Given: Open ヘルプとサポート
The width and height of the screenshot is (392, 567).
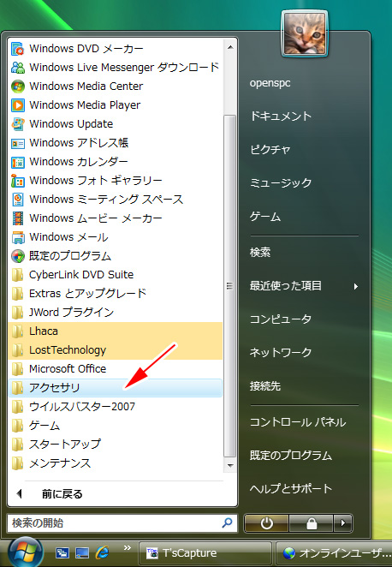Looking at the screenshot, I should pos(291,488).
